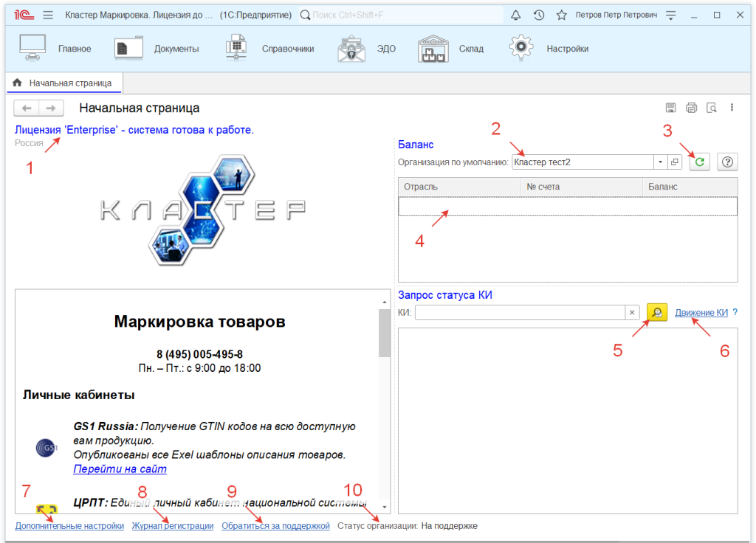This screenshot has height=543, width=756.
Task: Open the 1C main menu hamburger icon
Action: 48,15
